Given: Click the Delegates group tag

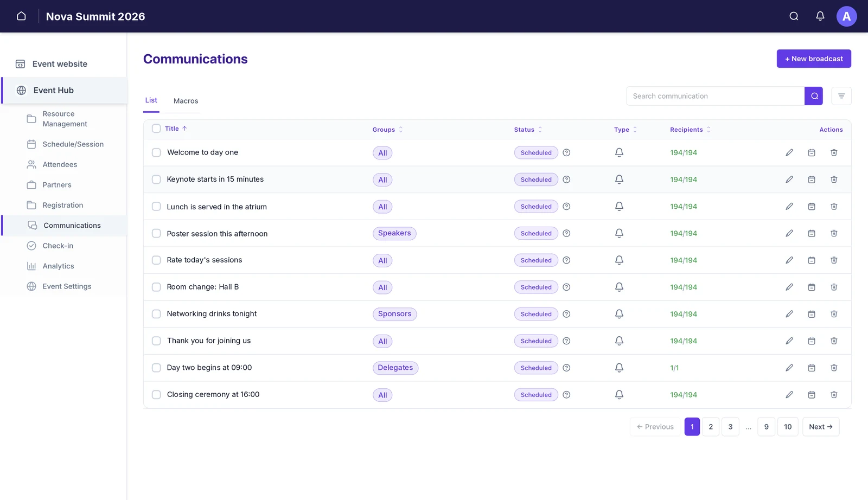Looking at the screenshot, I should click(x=395, y=368).
